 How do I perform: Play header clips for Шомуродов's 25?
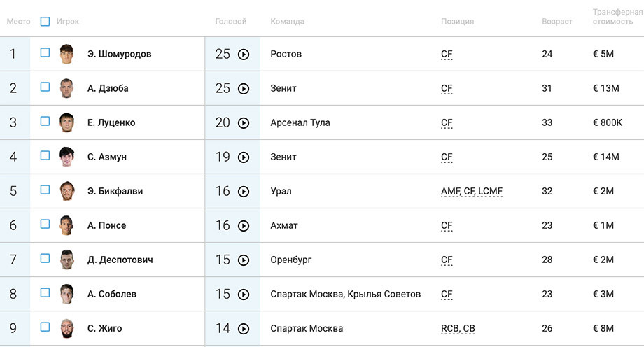(x=244, y=54)
